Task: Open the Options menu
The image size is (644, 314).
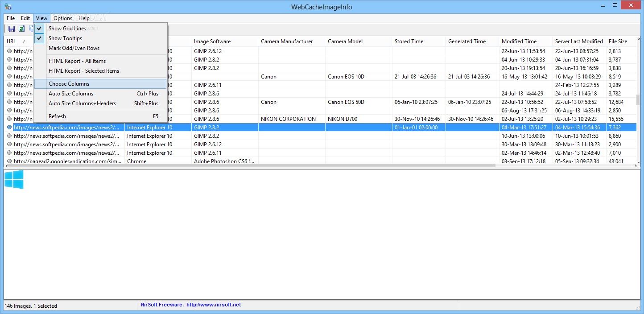Action: [x=63, y=18]
